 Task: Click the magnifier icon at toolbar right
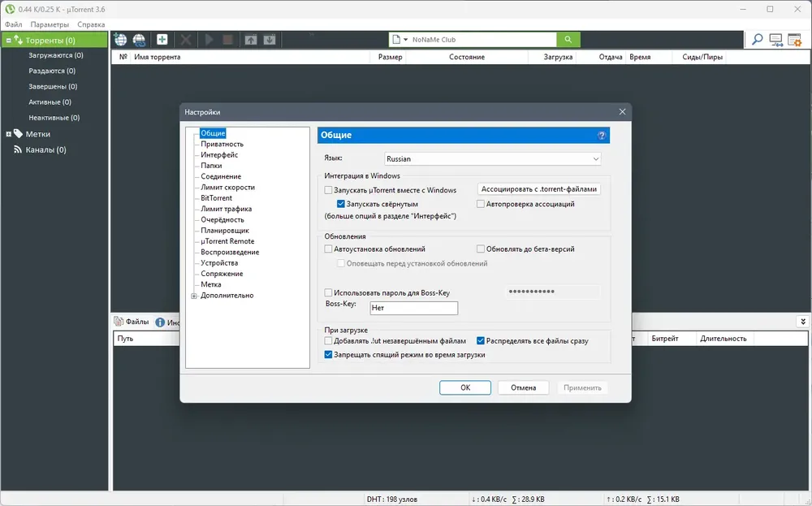click(757, 39)
